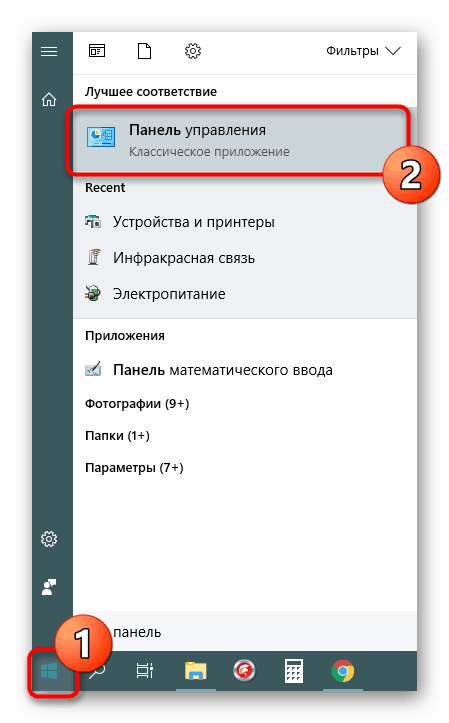Expand the Папки (1+) category
This screenshot has width=449, height=723.
click(117, 436)
